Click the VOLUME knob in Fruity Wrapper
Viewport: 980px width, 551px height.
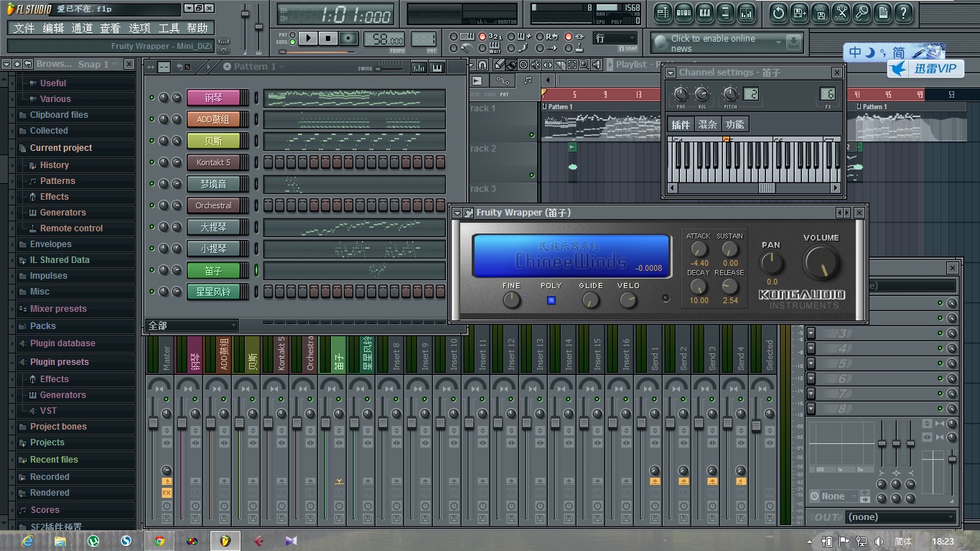(x=821, y=262)
